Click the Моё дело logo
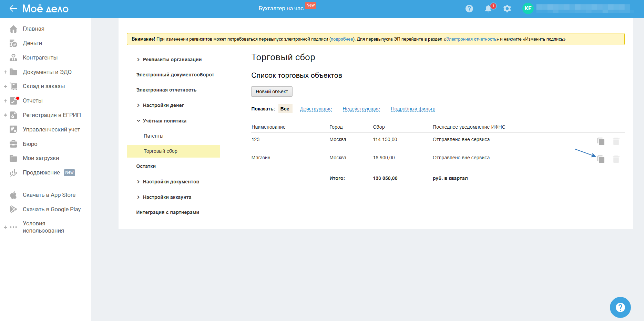Screen dimensions: 644x321 pyautogui.click(x=45, y=9)
